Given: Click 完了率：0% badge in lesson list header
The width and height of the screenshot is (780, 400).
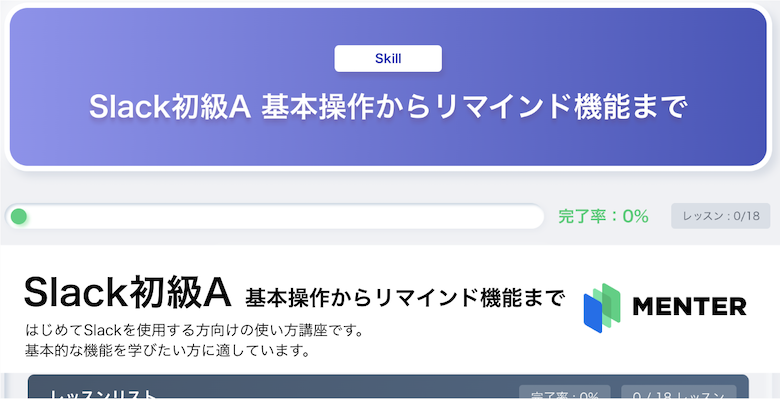Looking at the screenshot, I should [565, 393].
